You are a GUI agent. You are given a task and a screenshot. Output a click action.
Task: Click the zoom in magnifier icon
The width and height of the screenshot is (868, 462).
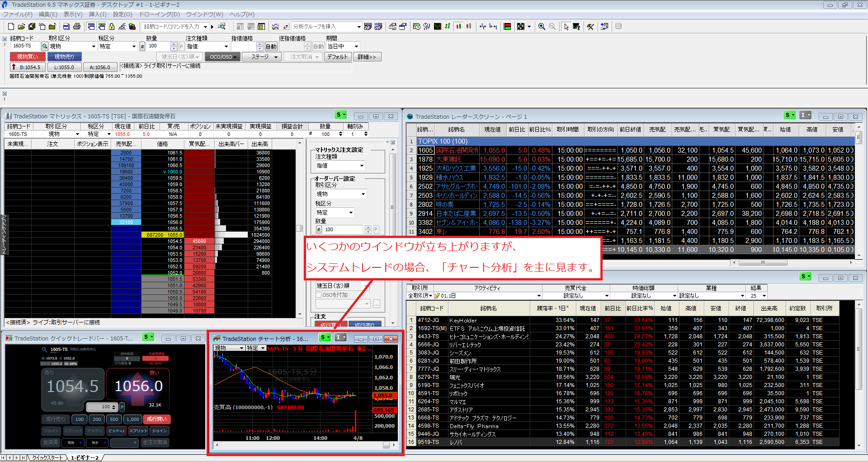pos(542,26)
